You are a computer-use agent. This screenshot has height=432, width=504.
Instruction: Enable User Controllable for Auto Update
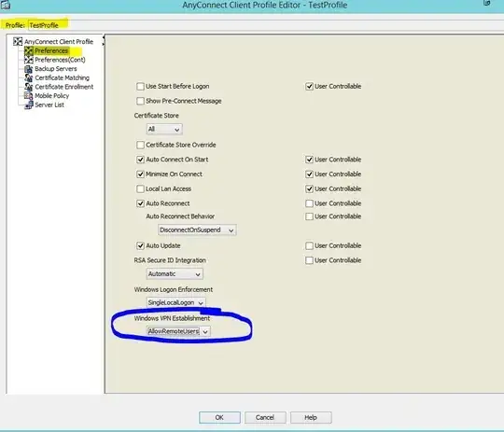309,246
